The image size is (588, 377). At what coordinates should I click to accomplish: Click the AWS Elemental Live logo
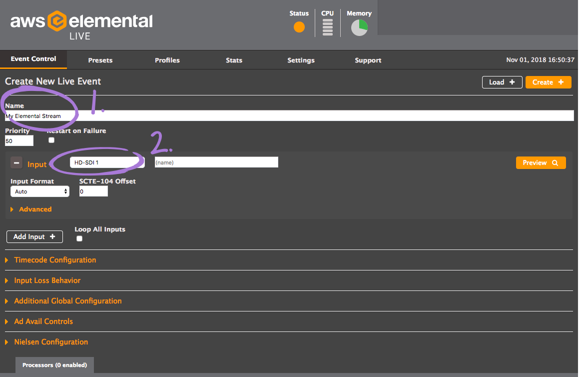tap(81, 25)
